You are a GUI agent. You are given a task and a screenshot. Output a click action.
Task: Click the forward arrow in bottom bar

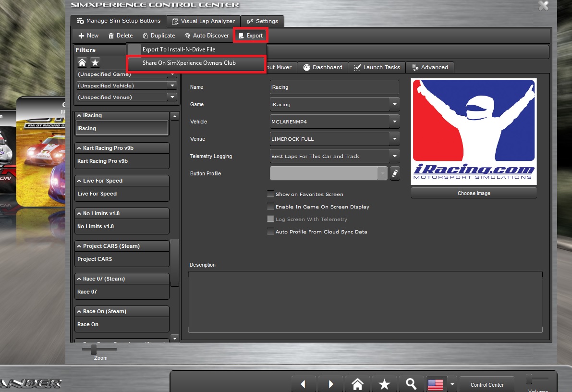[x=330, y=384]
